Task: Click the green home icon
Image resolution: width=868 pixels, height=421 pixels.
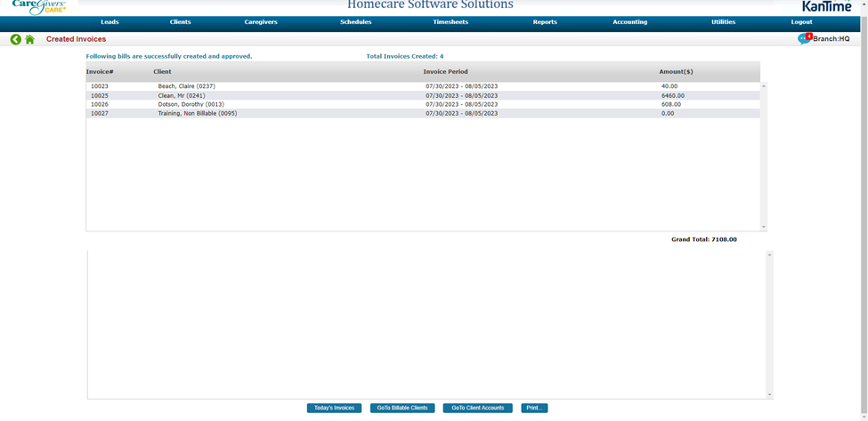Action: pos(29,39)
